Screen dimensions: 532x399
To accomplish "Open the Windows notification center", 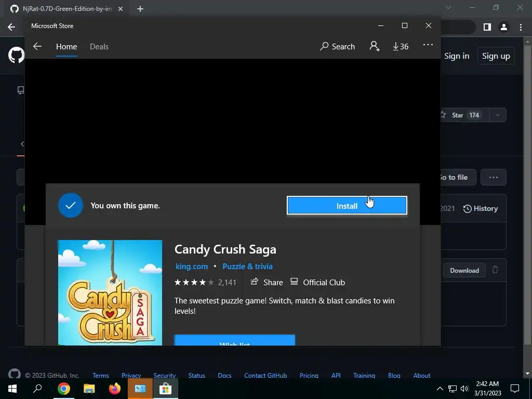I will tap(515, 389).
